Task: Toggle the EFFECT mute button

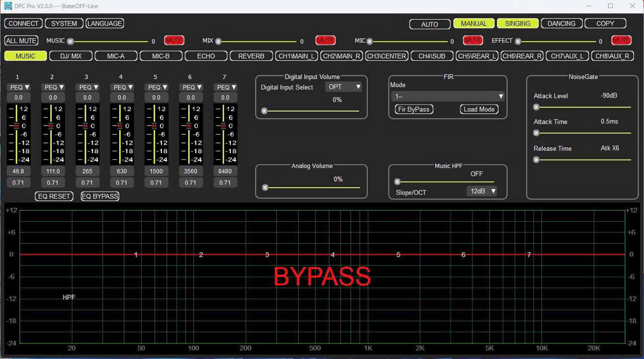Action: coord(621,40)
